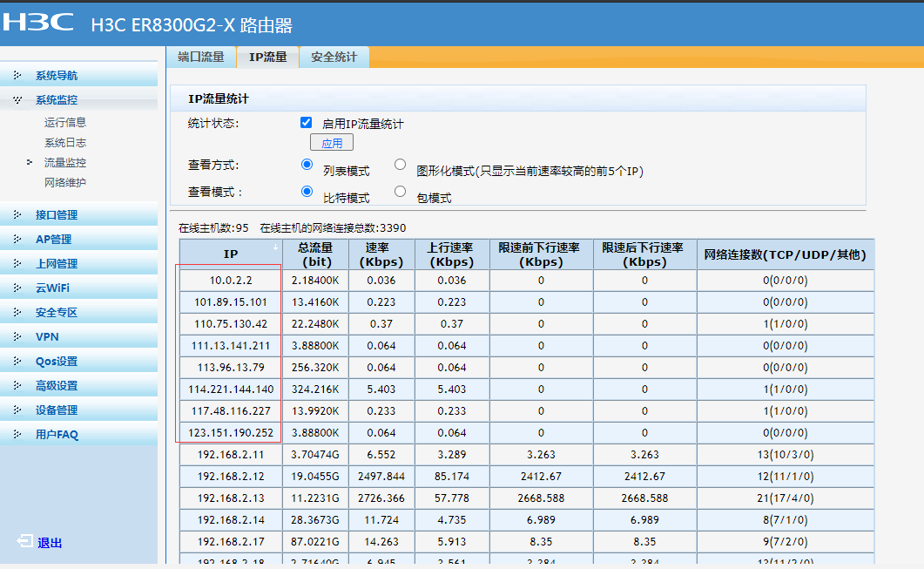
Task: Click the 192.168.2.12 IP table cell
Action: [x=230, y=476]
